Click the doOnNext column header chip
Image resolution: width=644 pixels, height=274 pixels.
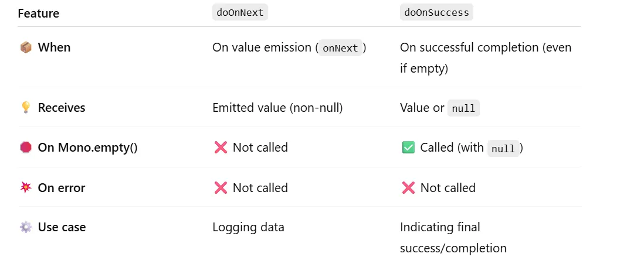pos(240,12)
